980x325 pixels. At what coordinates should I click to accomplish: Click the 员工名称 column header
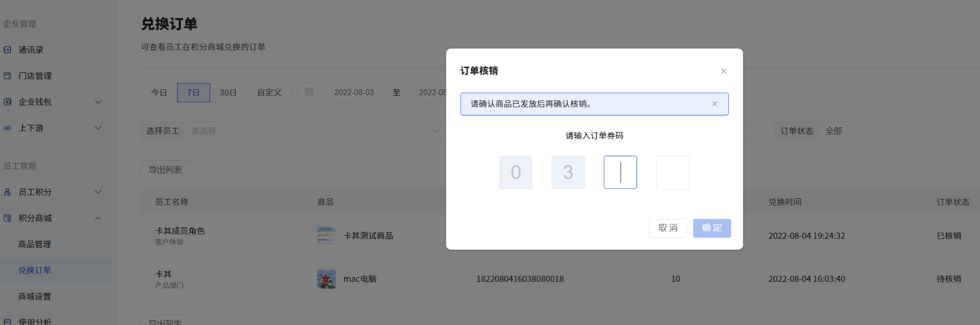tap(172, 202)
